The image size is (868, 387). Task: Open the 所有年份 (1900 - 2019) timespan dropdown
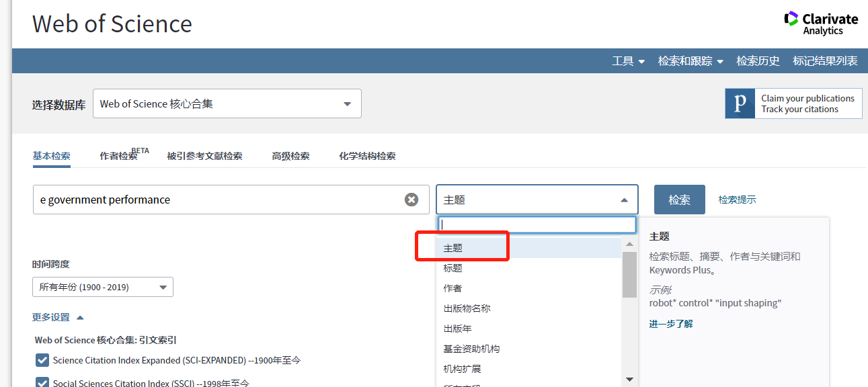point(103,287)
